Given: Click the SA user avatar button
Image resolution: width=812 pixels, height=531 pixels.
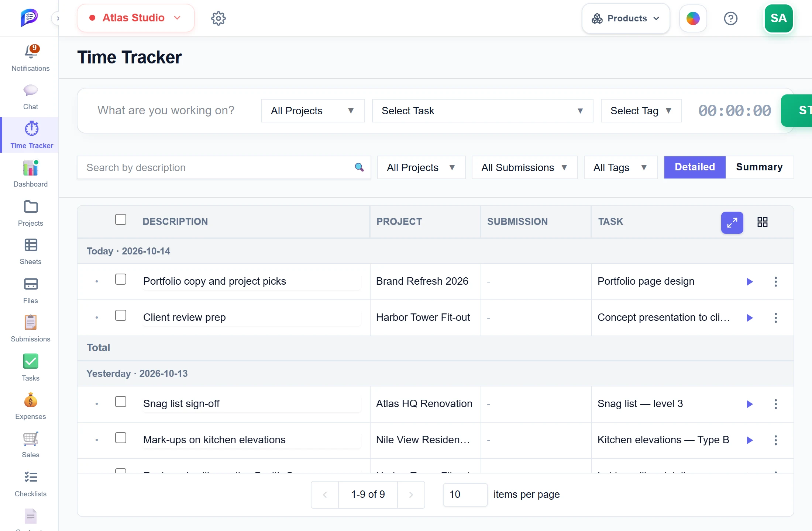Looking at the screenshot, I should tap(778, 18).
